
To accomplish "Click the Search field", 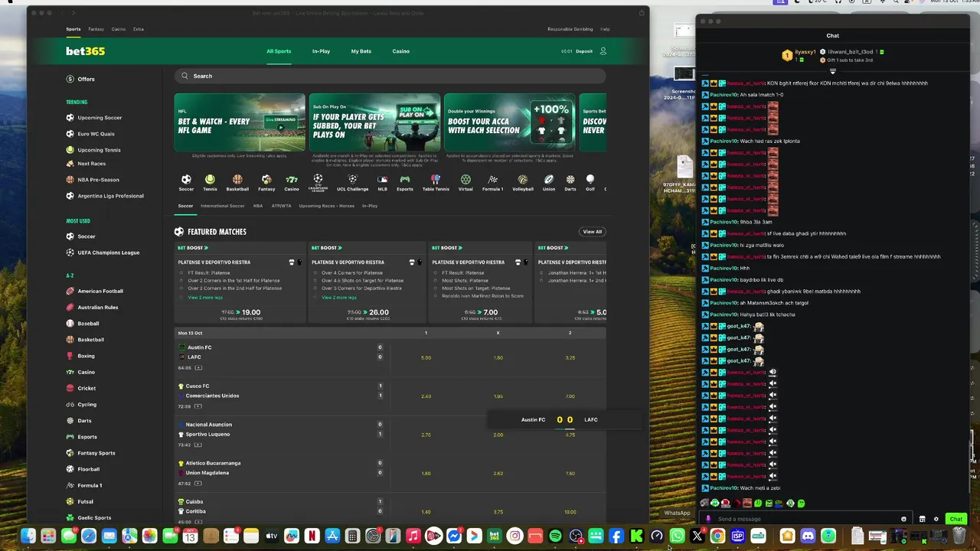I will [390, 76].
